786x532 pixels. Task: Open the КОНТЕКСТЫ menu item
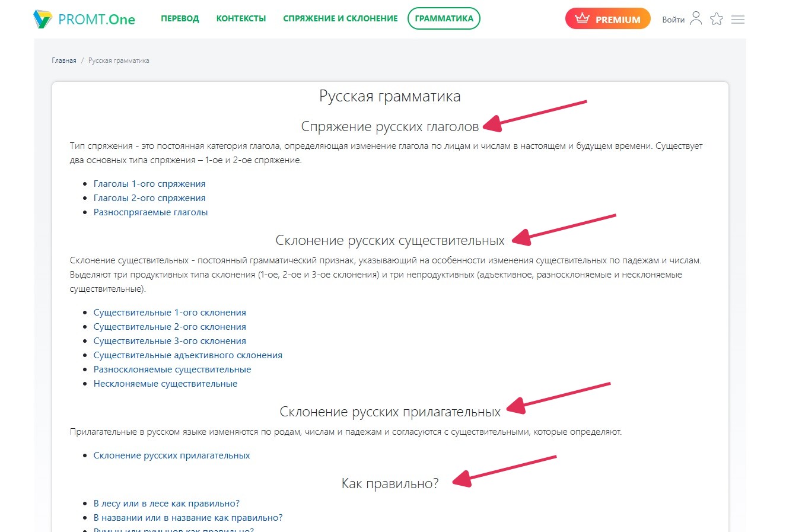(241, 18)
